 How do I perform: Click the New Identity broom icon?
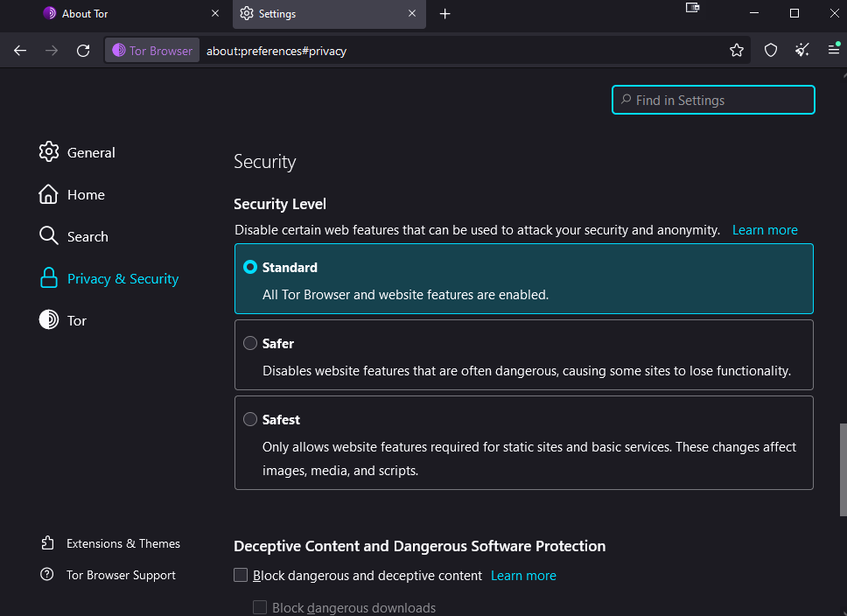[802, 51]
